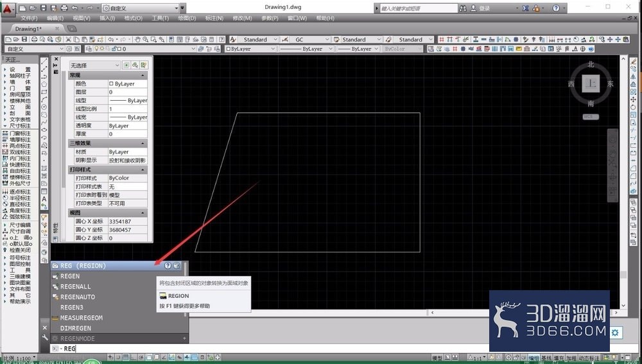The width and height of the screenshot is (642, 364).
Task: Click the wrench customize icon beside command line
Action: pyautogui.click(x=45, y=338)
